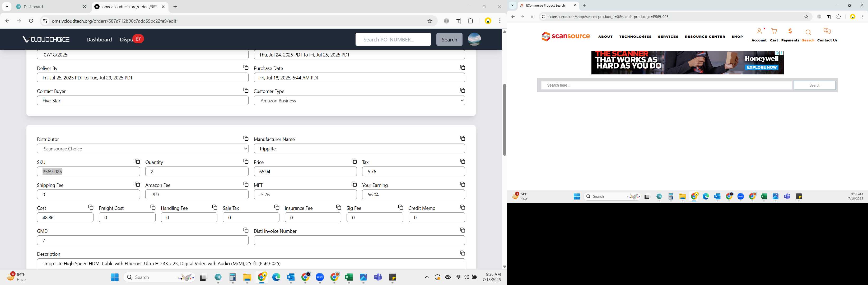Screen dimensions: 868x285
Task: Open the Customer Type dropdown
Action: pyautogui.click(x=359, y=101)
